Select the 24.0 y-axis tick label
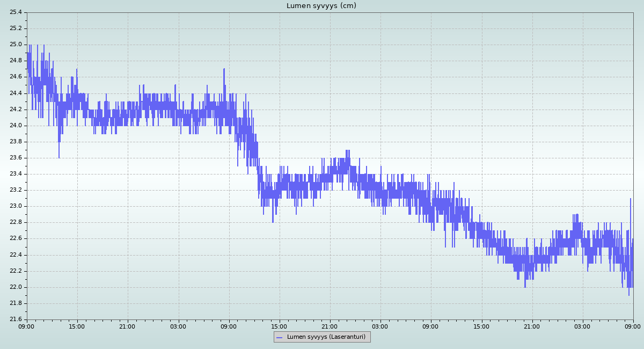Screen dimensions: 644x349 coord(16,125)
